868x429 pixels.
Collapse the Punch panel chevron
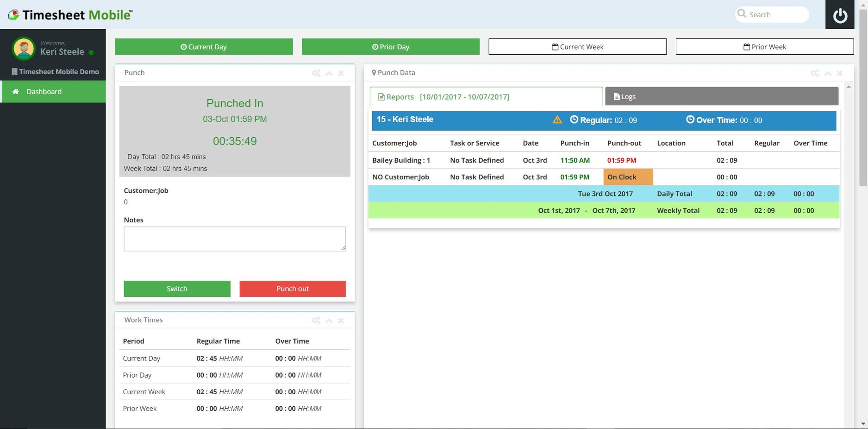pos(329,73)
